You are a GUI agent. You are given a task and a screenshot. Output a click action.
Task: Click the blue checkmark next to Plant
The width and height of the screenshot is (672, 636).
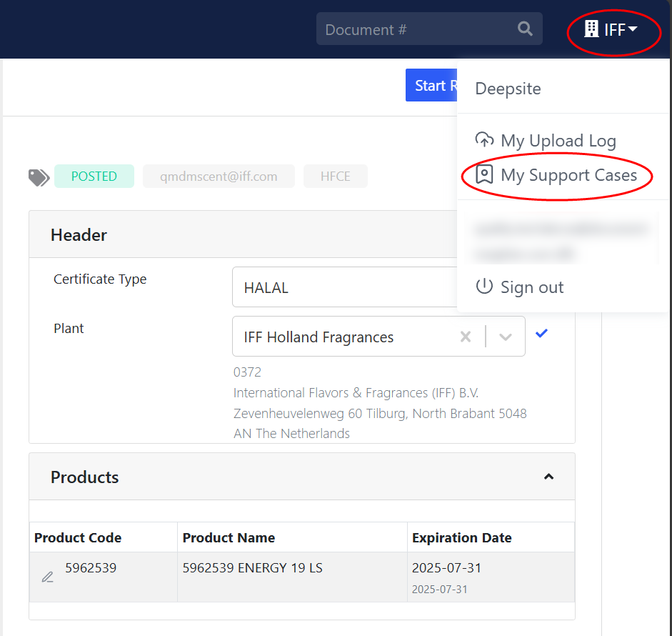[x=541, y=333]
